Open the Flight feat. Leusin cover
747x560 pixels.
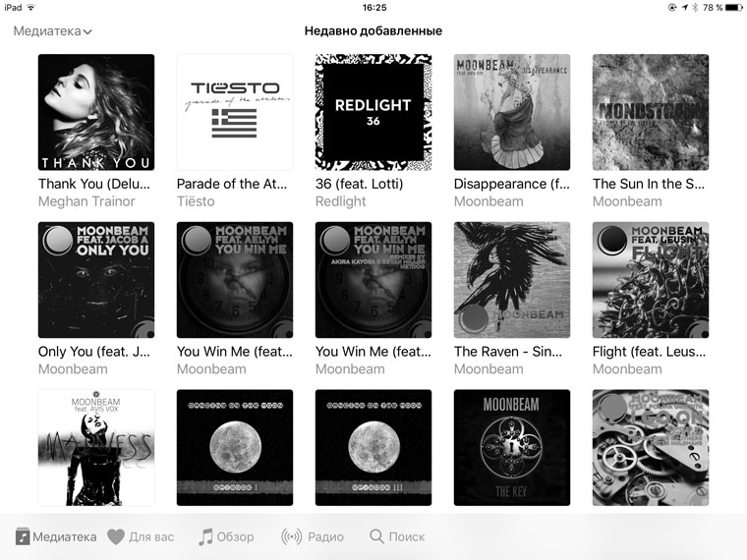tap(651, 280)
